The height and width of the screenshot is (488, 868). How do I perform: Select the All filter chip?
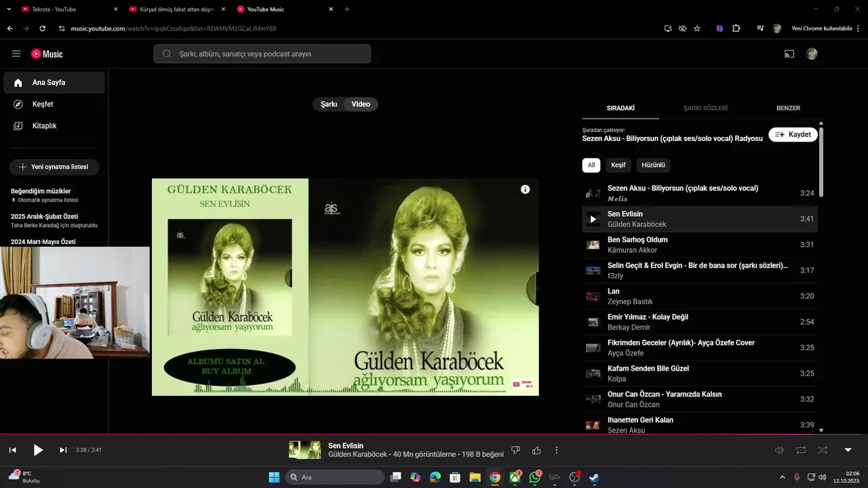pos(591,165)
